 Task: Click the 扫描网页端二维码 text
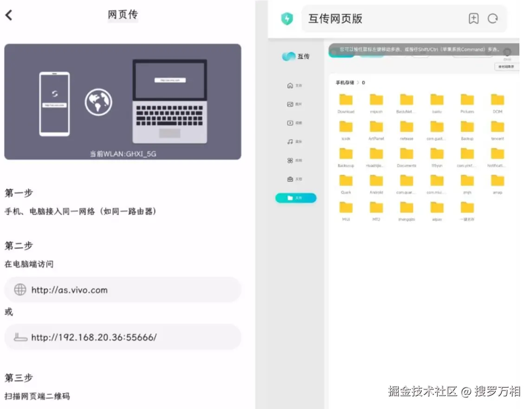tap(37, 396)
